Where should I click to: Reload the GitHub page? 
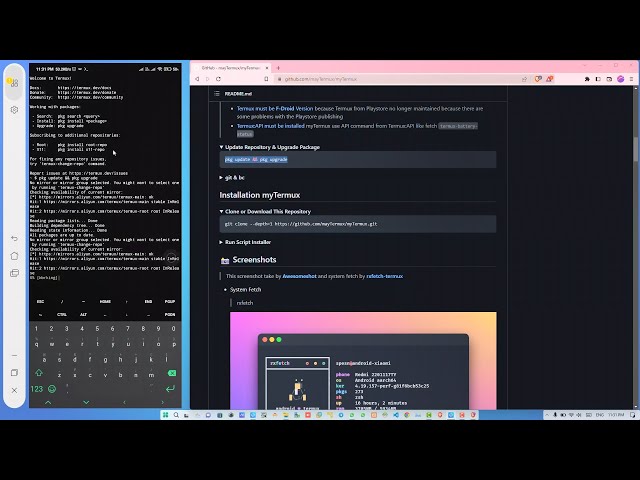tap(218, 79)
